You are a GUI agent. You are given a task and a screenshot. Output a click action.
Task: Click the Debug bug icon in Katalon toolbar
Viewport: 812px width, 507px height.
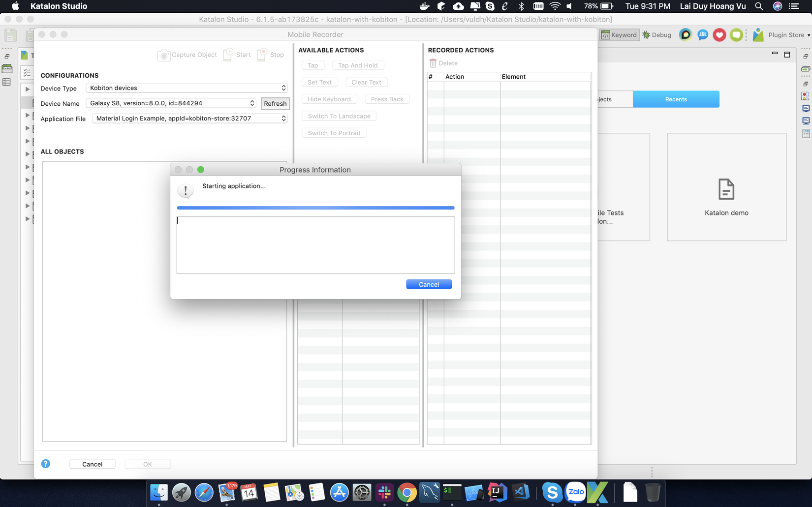click(x=646, y=35)
